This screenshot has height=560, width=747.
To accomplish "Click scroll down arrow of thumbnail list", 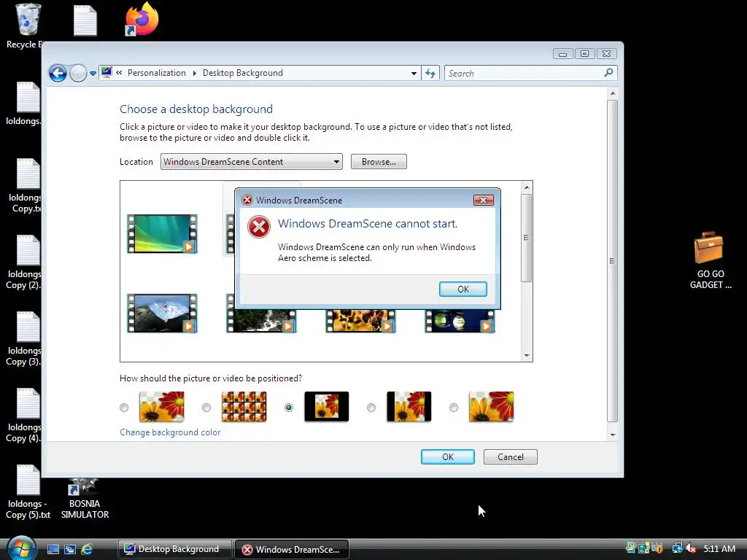I will click(x=527, y=355).
